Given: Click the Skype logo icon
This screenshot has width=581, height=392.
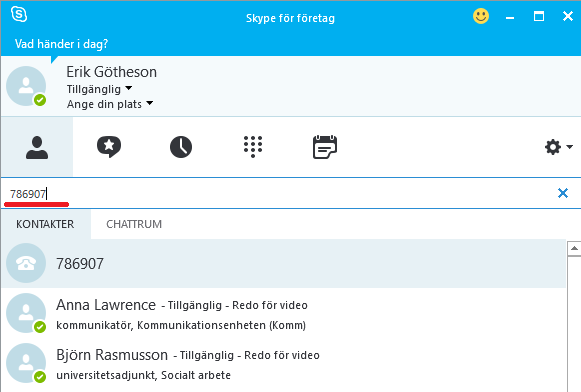Looking at the screenshot, I should click(x=19, y=15).
